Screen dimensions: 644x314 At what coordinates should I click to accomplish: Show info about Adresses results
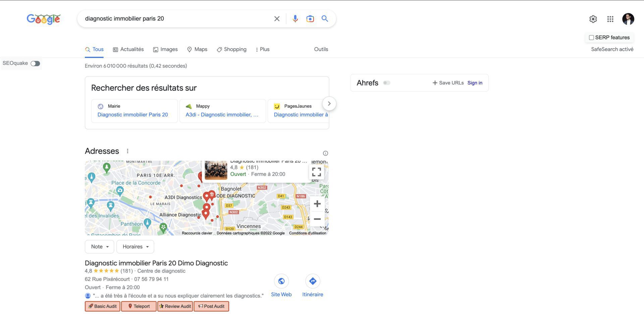(325, 153)
